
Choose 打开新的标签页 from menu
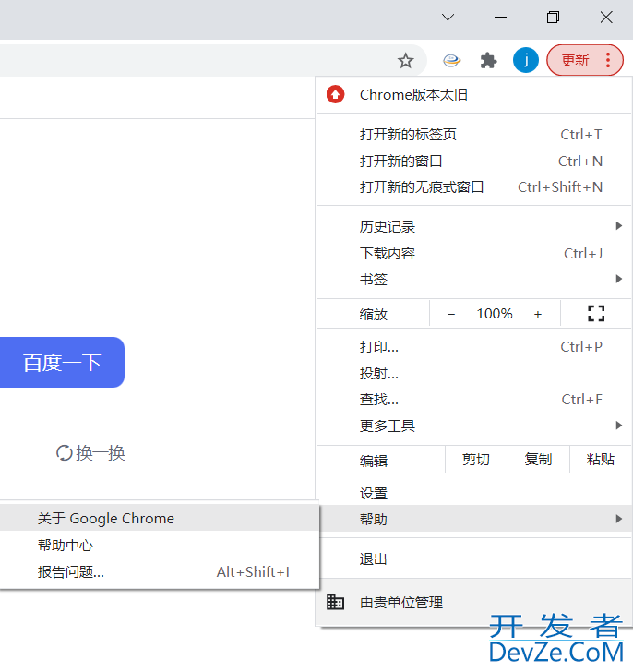[x=474, y=135]
